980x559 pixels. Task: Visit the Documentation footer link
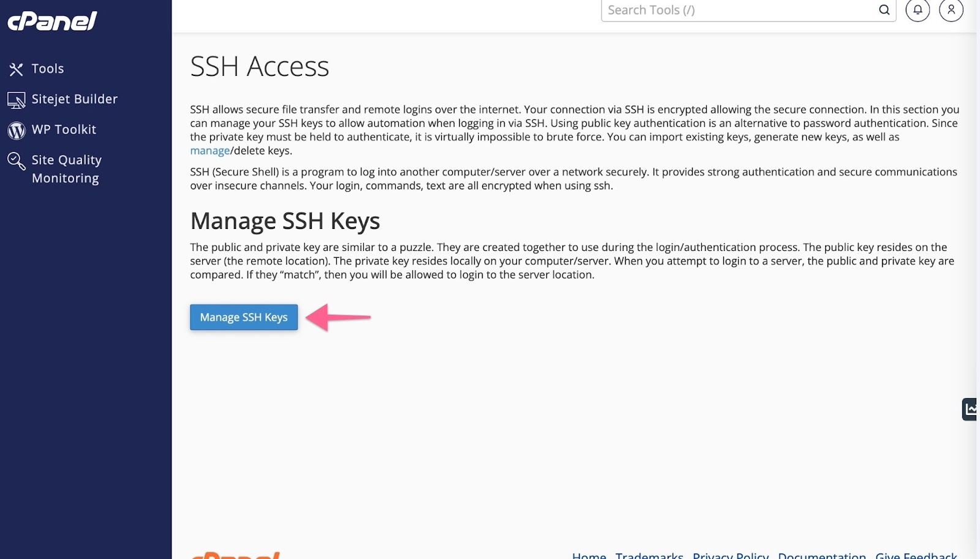click(x=821, y=555)
